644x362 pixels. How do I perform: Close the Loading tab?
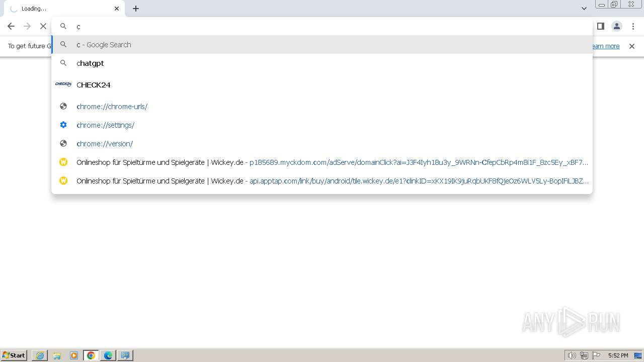point(117,9)
